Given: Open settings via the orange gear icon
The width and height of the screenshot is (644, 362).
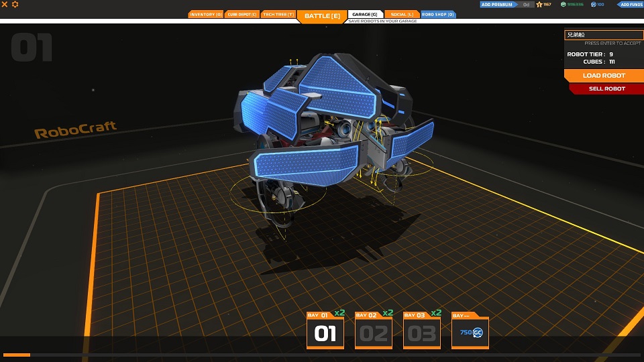Looking at the screenshot, I should [15, 4].
